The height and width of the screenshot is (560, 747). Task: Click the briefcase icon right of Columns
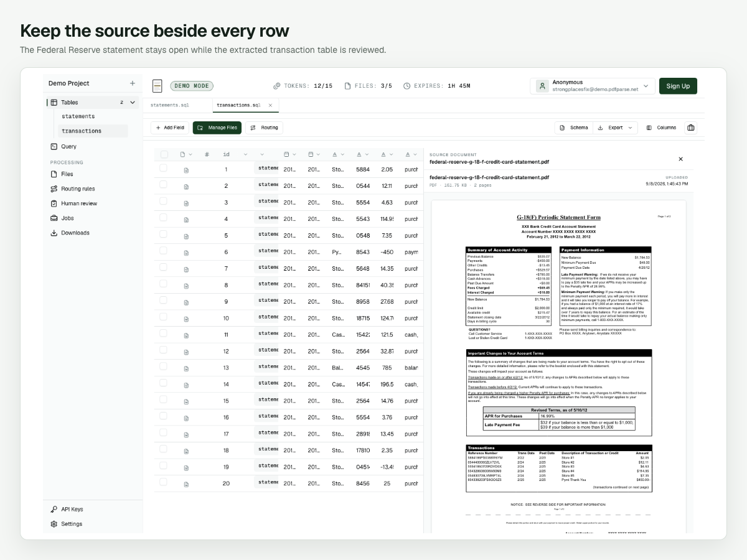point(690,128)
